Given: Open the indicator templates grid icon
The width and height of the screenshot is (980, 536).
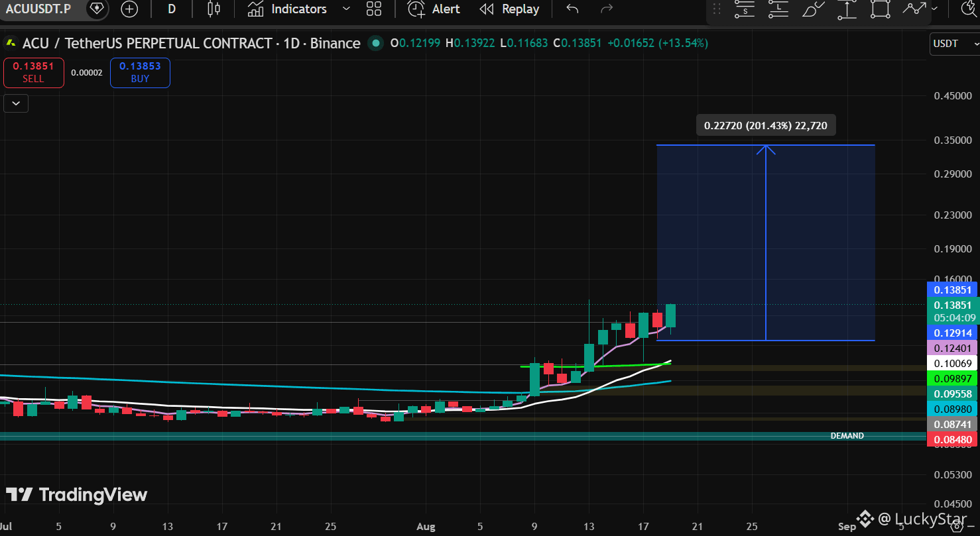Looking at the screenshot, I should point(374,9).
